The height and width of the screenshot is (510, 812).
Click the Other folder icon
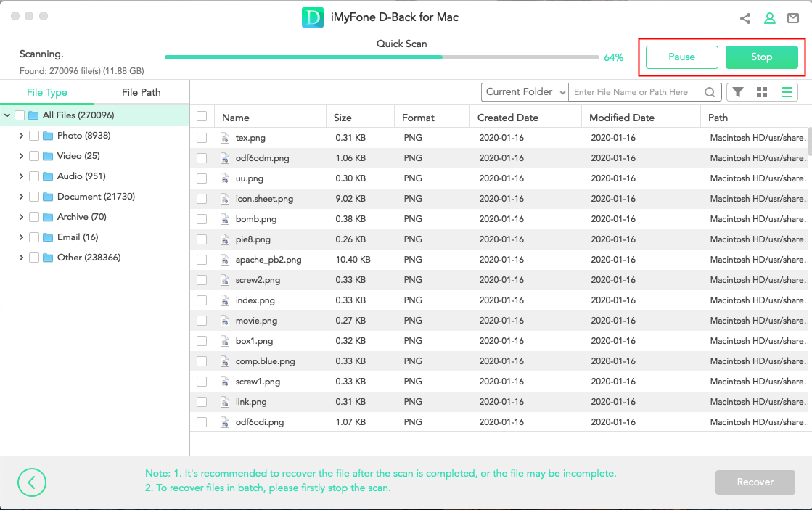coord(48,258)
